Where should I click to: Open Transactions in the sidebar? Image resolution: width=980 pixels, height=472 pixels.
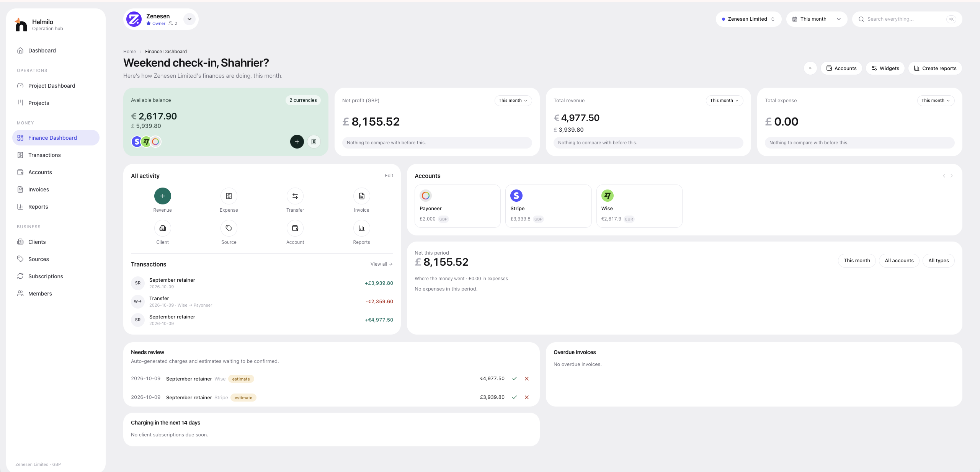pos(56,155)
